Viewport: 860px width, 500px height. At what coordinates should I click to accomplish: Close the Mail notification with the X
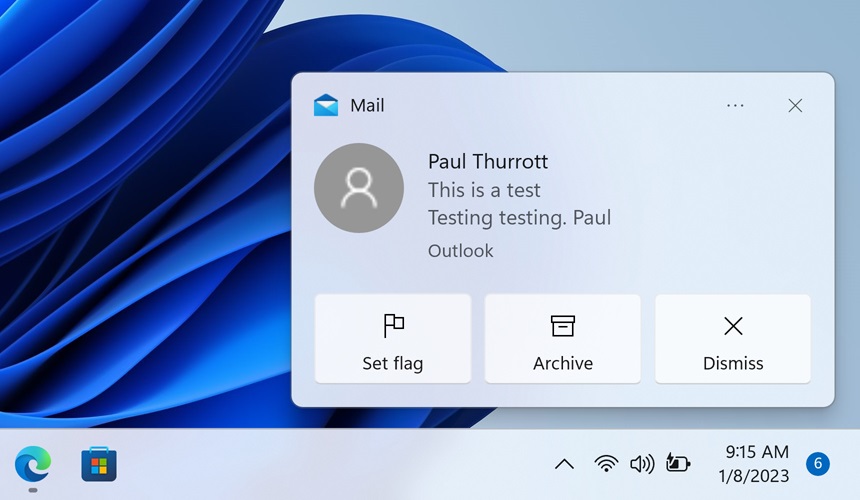click(x=795, y=105)
